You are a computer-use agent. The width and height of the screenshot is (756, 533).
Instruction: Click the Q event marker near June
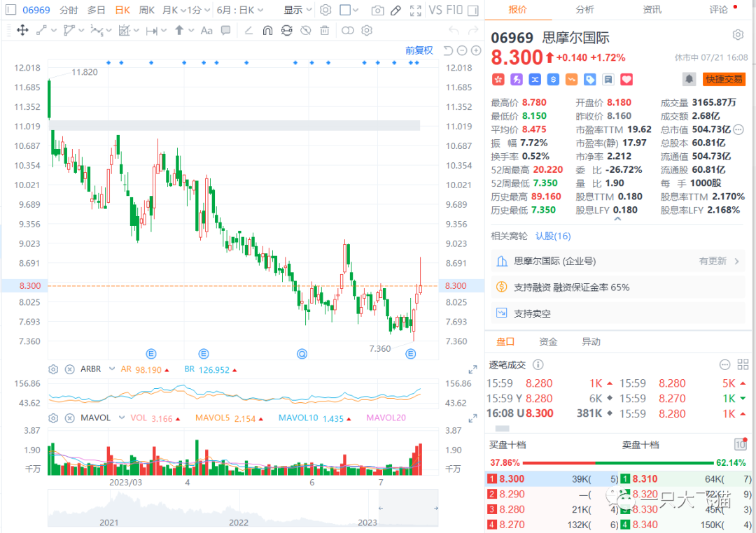[302, 354]
